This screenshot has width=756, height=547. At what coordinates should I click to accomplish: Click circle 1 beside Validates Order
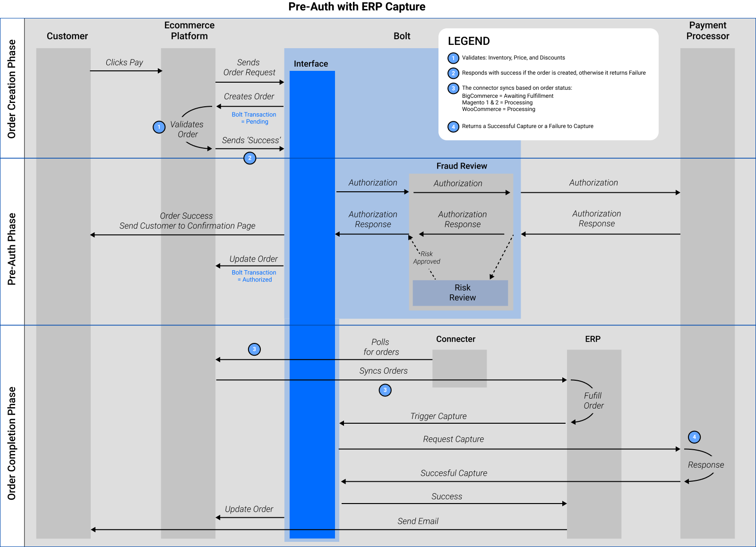(159, 127)
